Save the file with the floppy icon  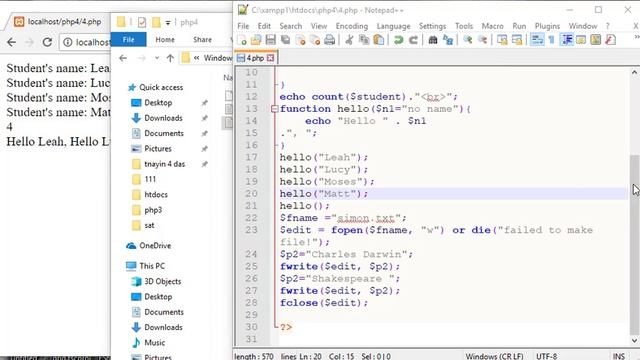(x=270, y=40)
